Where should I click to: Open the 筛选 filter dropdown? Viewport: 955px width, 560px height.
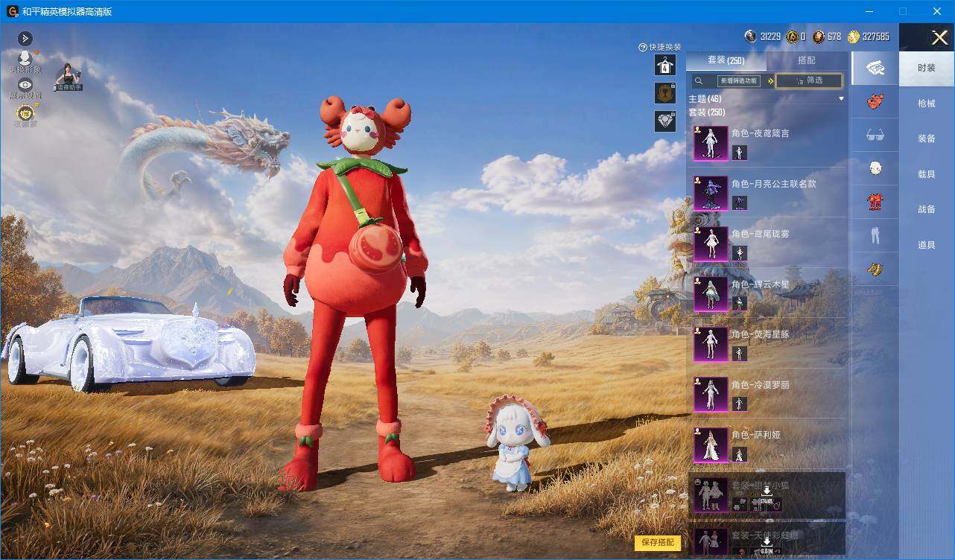coord(809,80)
